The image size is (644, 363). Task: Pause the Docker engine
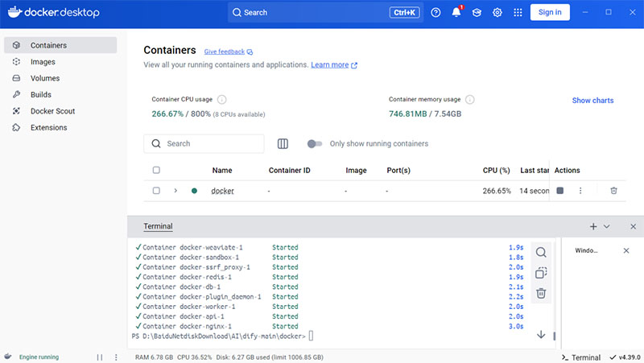point(100,357)
